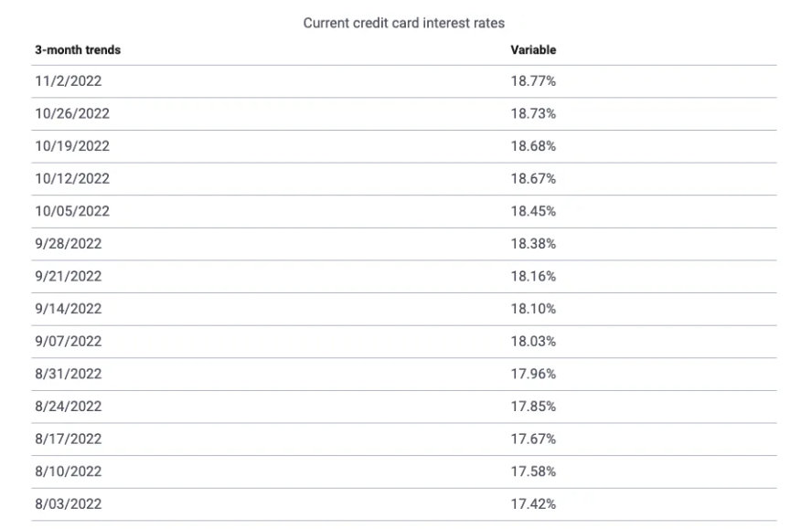This screenshot has width=812, height=529.
Task: Select the 10/19/2022 date cell
Action: click(72, 146)
